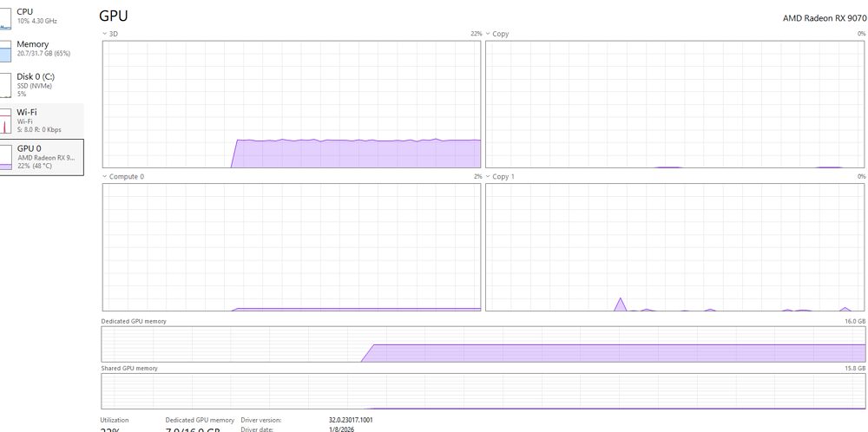
Task: Click the AMD Radeon RX 9070 label
Action: click(823, 17)
